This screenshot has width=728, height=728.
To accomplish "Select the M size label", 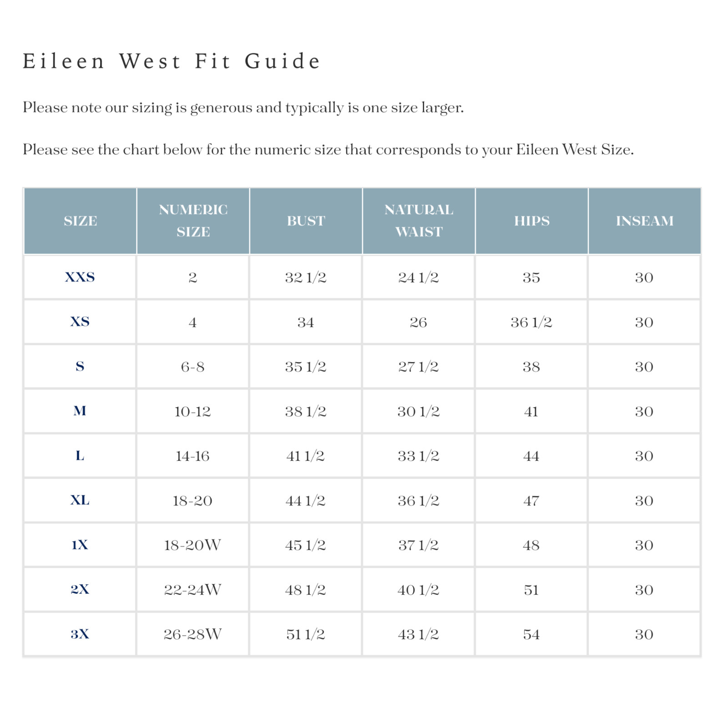I will pyautogui.click(x=80, y=411).
